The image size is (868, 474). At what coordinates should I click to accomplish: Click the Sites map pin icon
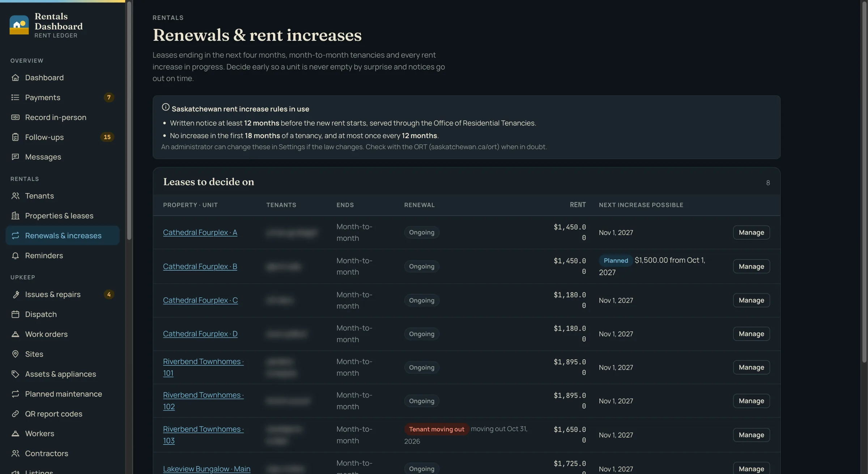click(15, 354)
